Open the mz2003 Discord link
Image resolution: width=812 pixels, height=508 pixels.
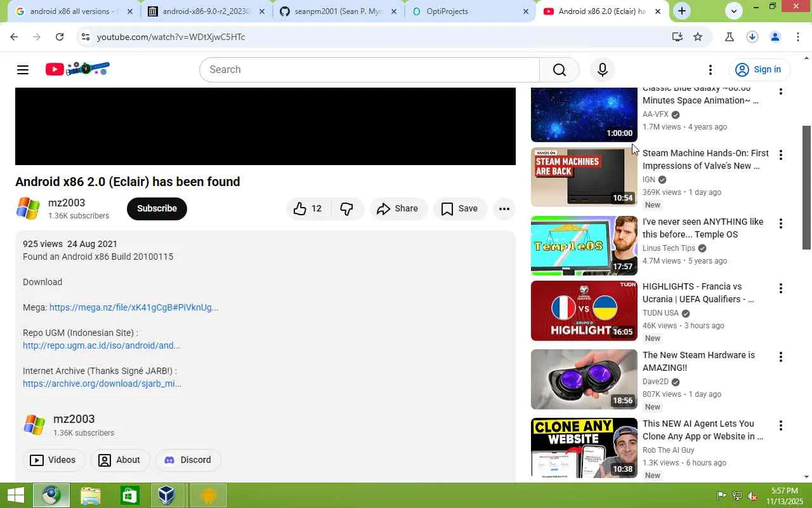(x=188, y=460)
